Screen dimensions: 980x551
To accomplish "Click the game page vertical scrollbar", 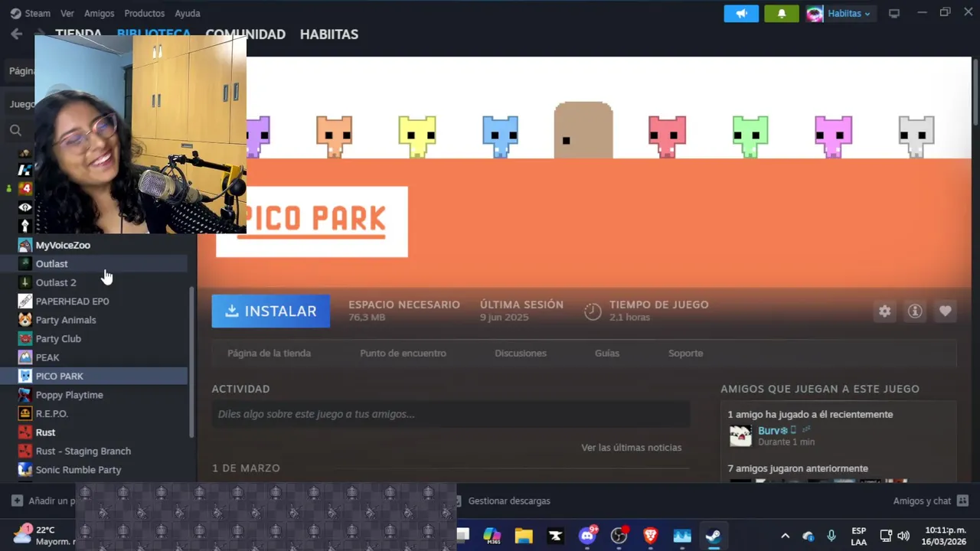I will pos(975,90).
